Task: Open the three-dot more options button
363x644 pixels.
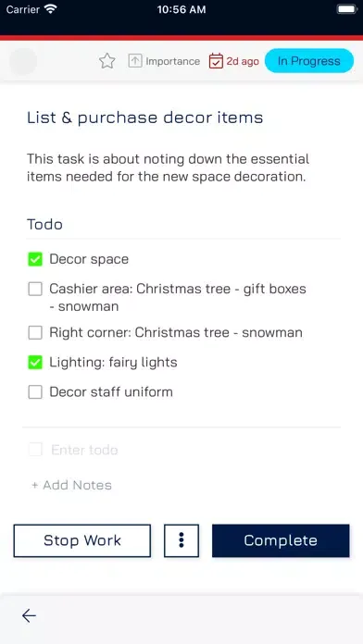Action: tap(181, 540)
